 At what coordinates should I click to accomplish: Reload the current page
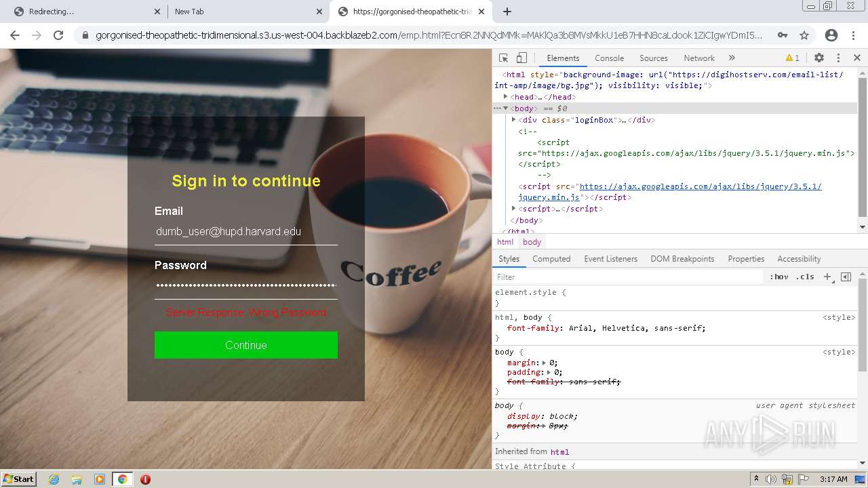pyautogui.click(x=58, y=35)
